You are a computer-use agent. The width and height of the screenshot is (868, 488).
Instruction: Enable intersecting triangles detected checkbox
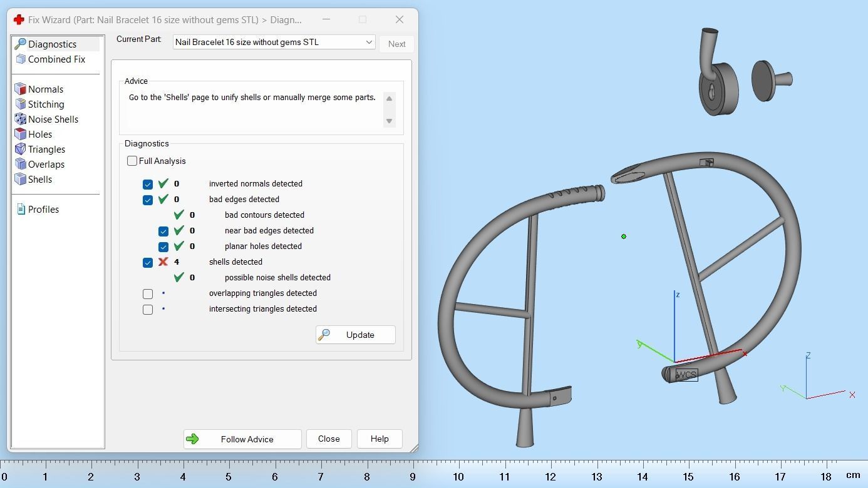click(148, 309)
